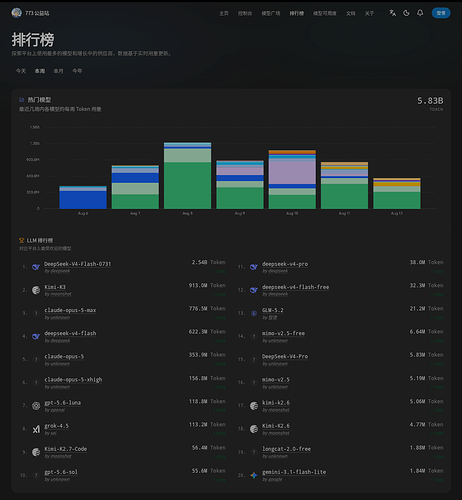The height and width of the screenshot is (500, 462).
Task: Toggle dark mode moon icon
Action: [406, 13]
